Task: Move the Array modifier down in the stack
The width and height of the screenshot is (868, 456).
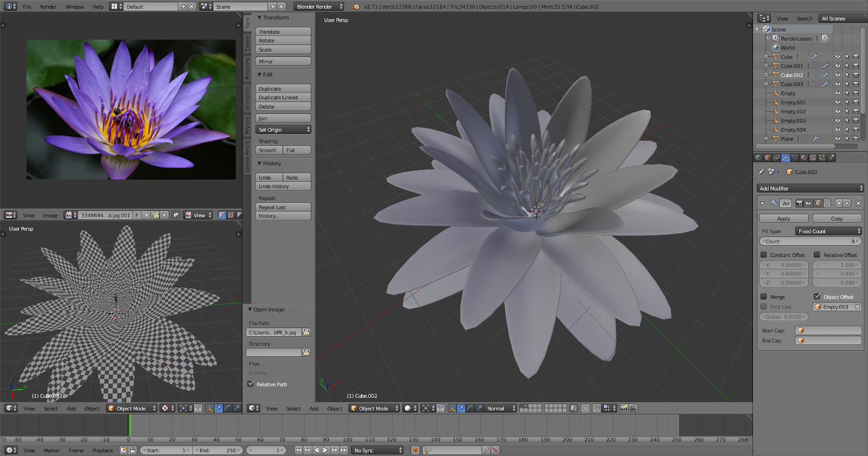Action: tap(847, 203)
